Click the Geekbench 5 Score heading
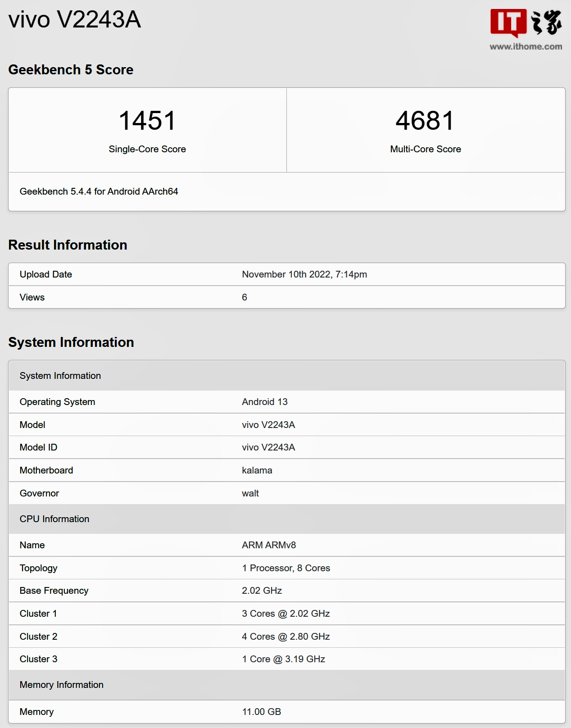 [71, 70]
